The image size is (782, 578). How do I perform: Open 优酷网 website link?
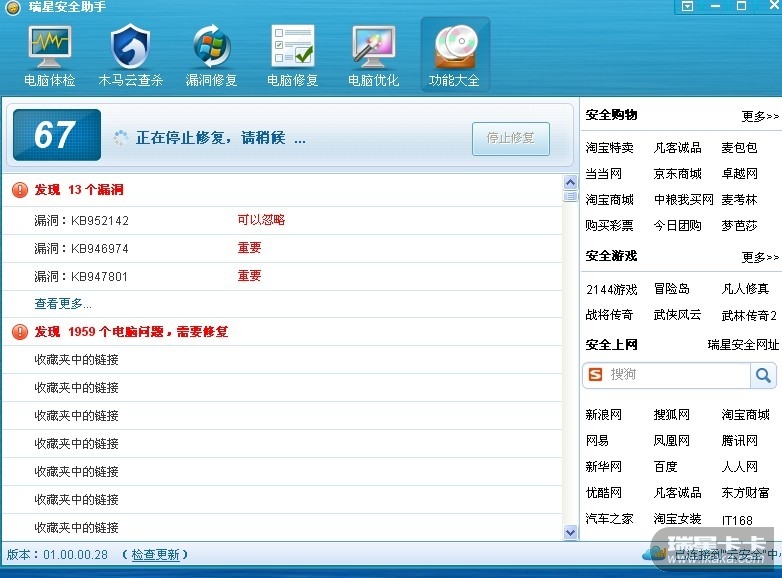click(x=603, y=492)
